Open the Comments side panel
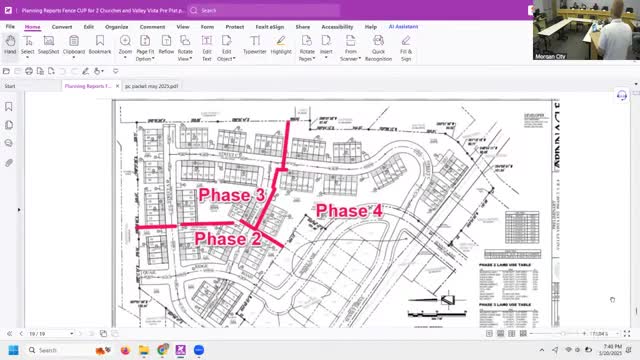Screen dimensions: 640x360 click(9, 143)
